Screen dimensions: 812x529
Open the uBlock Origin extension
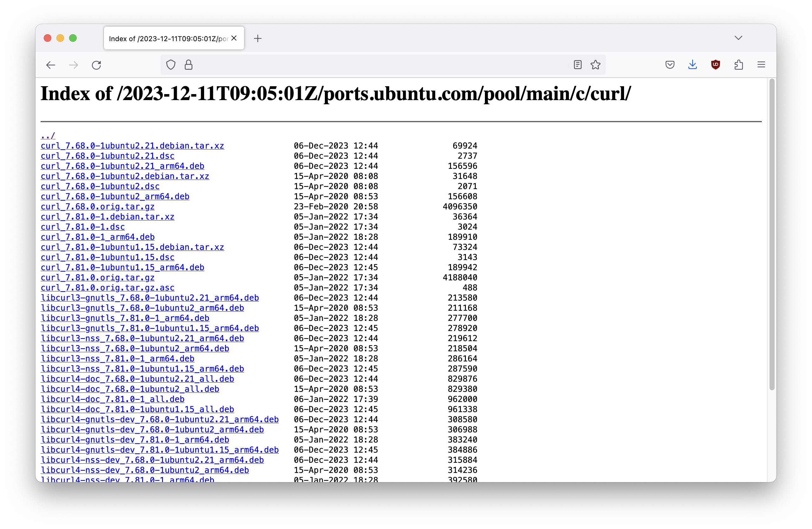click(715, 65)
